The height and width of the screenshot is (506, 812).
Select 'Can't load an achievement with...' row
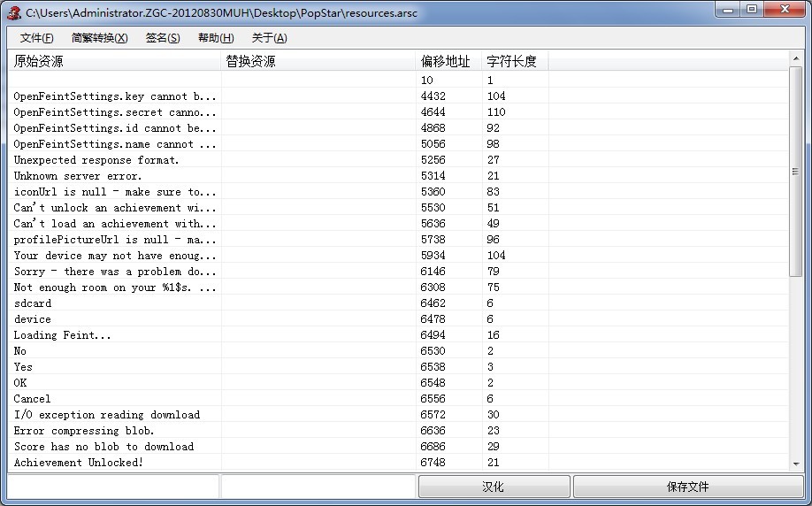click(398, 223)
